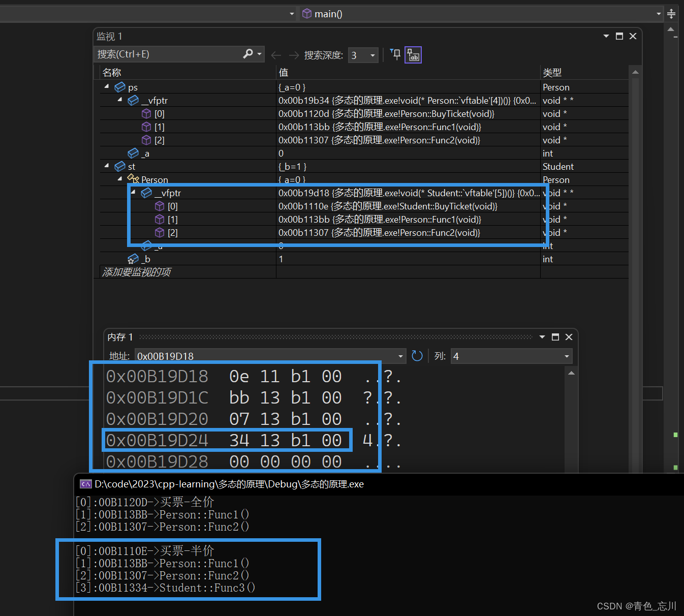Select the value 1 of _b
The image size is (684, 616).
pyautogui.click(x=281, y=259)
